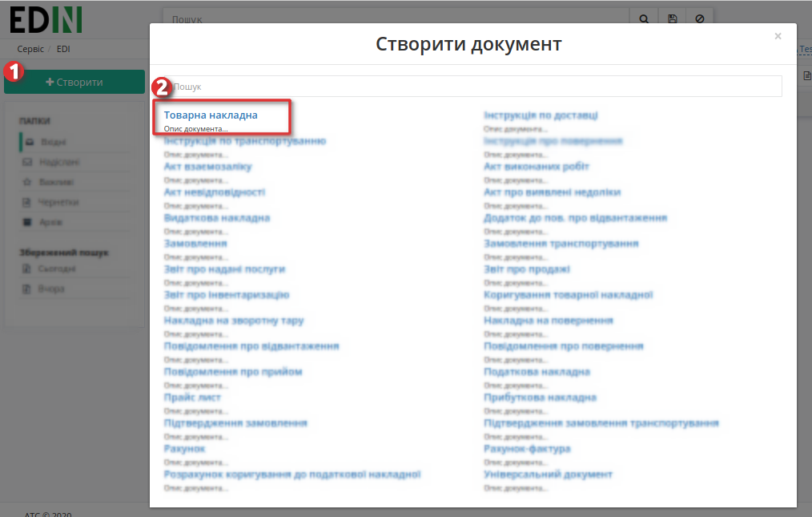Screen dimensions: 812x517
Task: Select Товарна накладна document type
Action: tap(211, 115)
